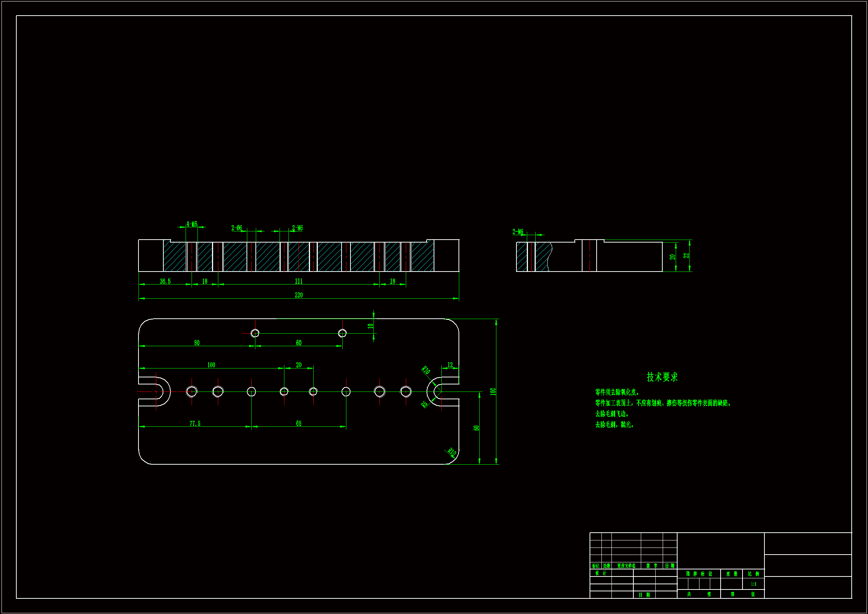This screenshot has width=868, height=614.
Task: Click the 220 overall length dimension text
Action: (x=298, y=295)
